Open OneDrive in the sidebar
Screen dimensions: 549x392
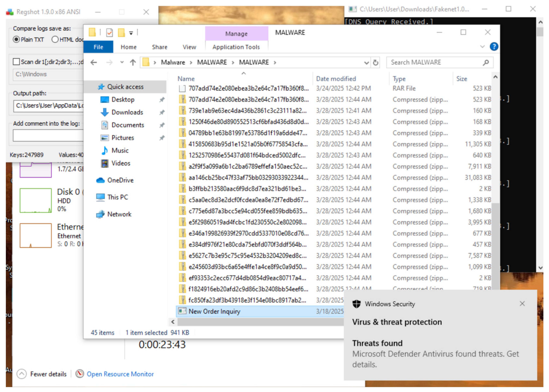pyautogui.click(x=120, y=180)
